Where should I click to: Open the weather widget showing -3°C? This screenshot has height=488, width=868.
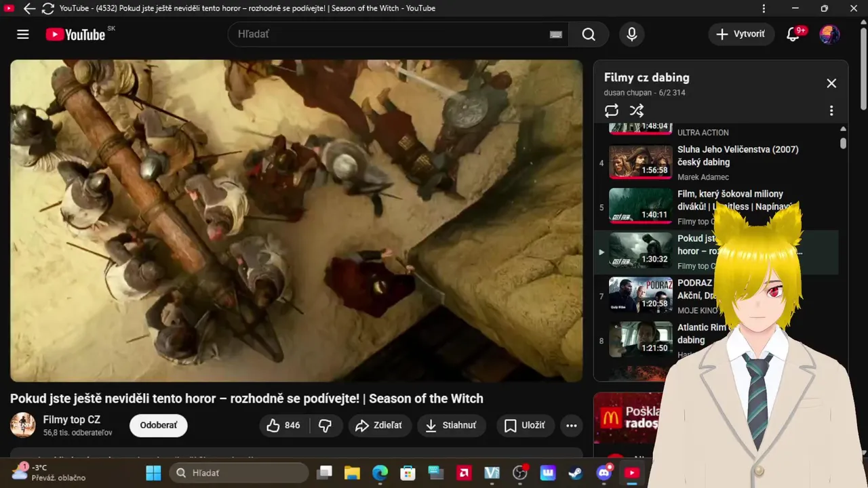[x=49, y=472]
